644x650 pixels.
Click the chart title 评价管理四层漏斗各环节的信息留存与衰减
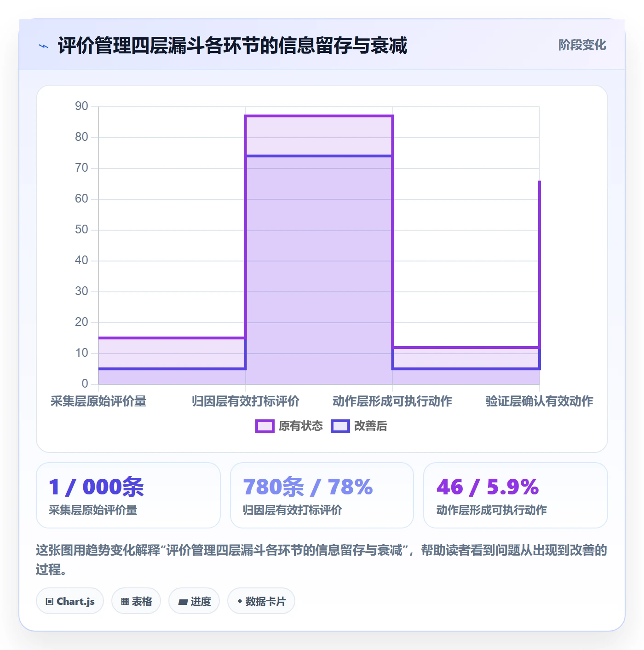point(232,46)
